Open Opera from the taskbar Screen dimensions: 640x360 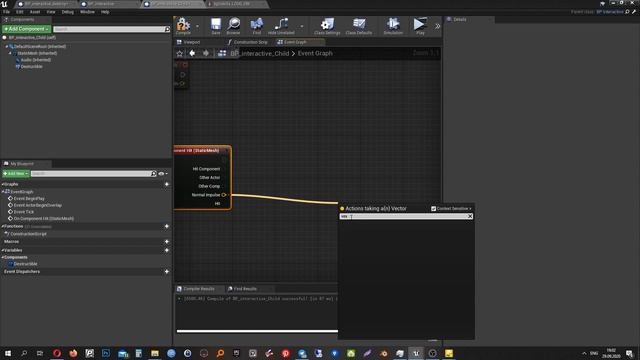coord(57,353)
